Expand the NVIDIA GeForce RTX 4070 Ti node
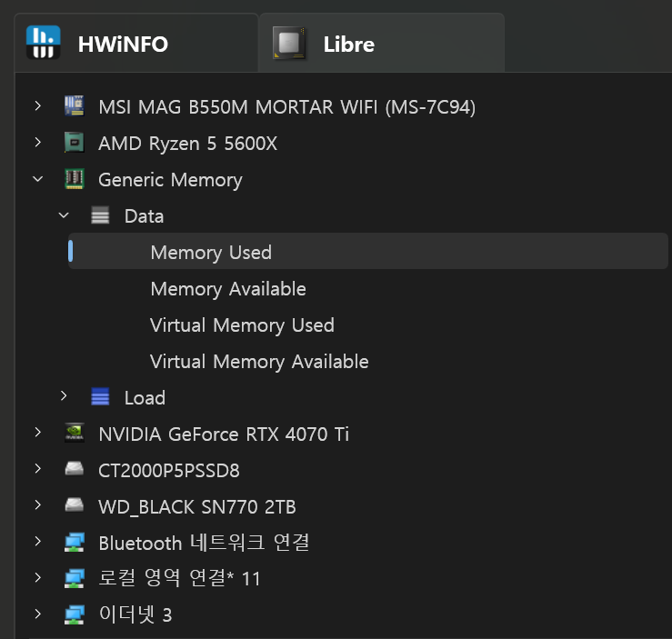This screenshot has width=672, height=639. [38, 432]
